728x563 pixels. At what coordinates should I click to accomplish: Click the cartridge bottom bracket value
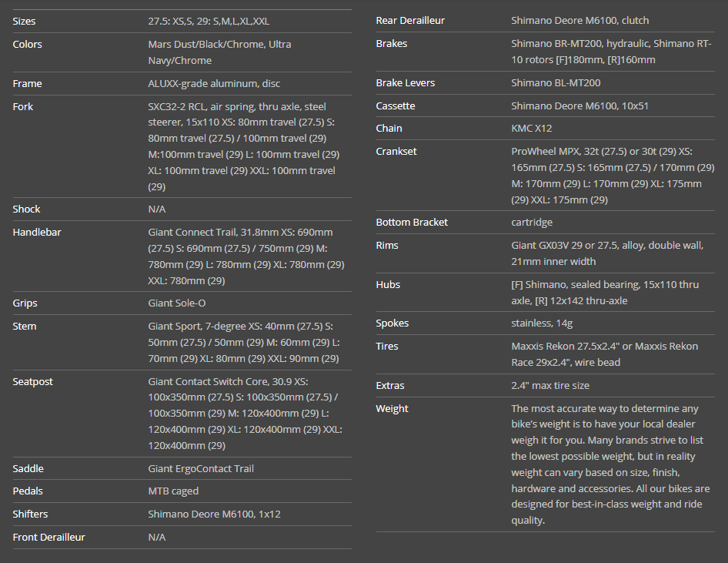coord(532,222)
